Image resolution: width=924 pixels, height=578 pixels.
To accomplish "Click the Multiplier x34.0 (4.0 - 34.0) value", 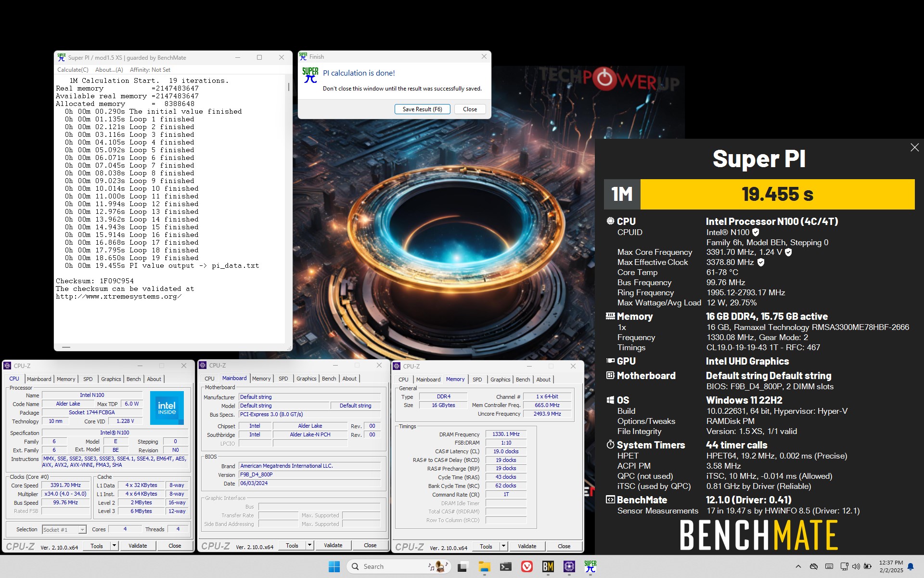I will click(x=66, y=494).
